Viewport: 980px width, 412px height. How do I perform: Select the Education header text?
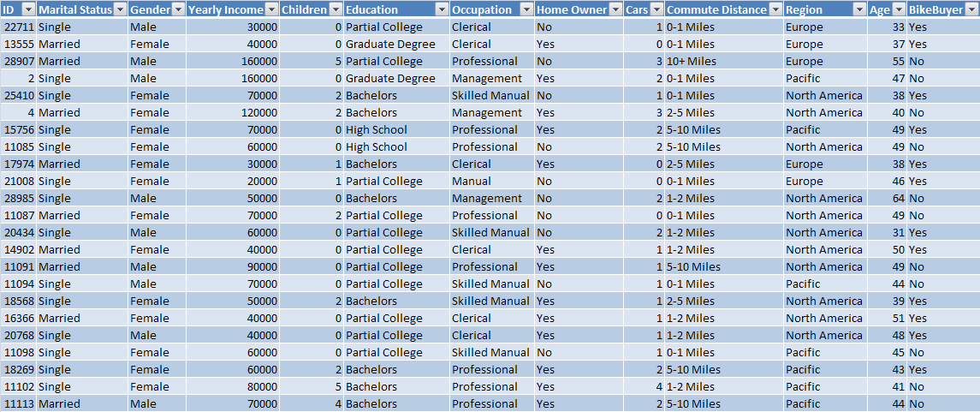pos(371,10)
